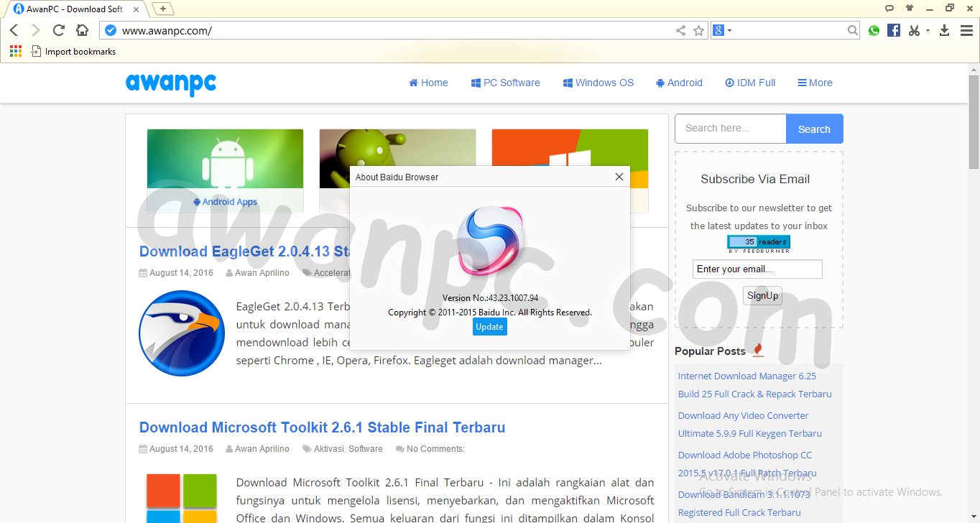Open the Download Microsoft Toolkit 2.6.1 post title

tap(322, 427)
